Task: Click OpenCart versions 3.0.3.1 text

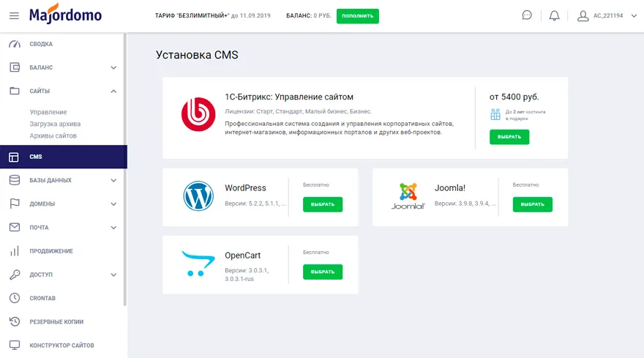Action: point(247,275)
